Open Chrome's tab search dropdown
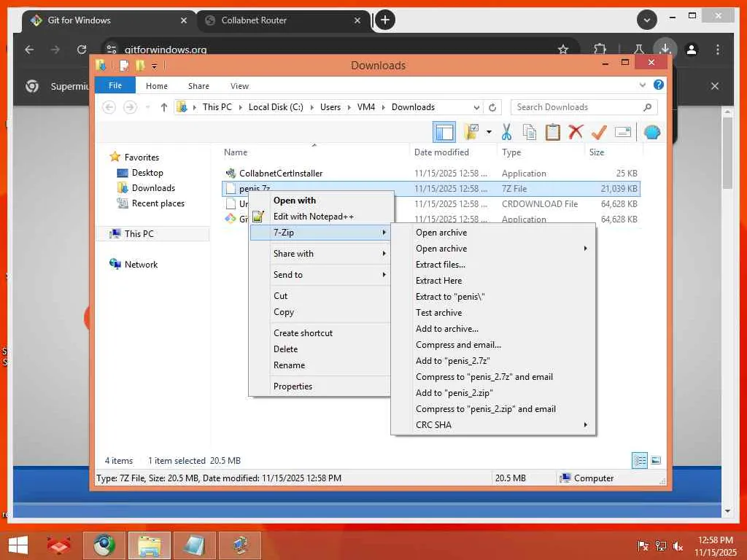 pos(647,20)
